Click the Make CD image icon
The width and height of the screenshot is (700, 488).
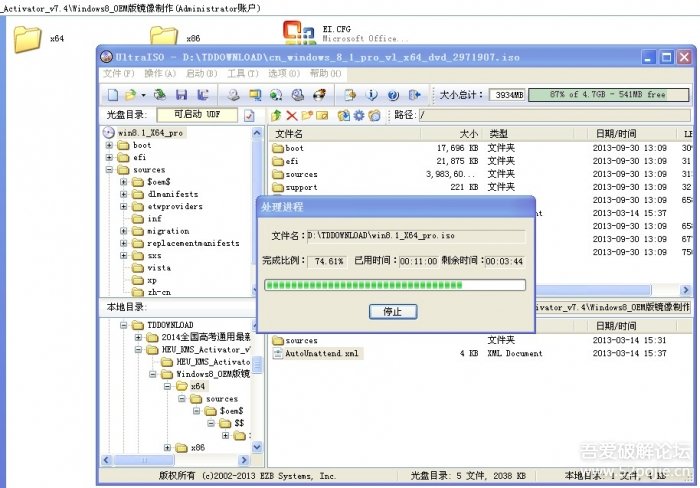(233, 95)
